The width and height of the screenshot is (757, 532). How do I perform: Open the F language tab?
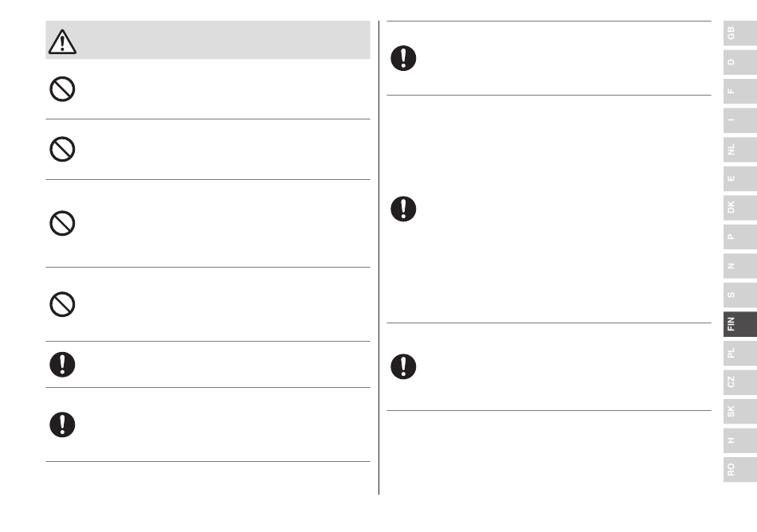click(x=740, y=91)
